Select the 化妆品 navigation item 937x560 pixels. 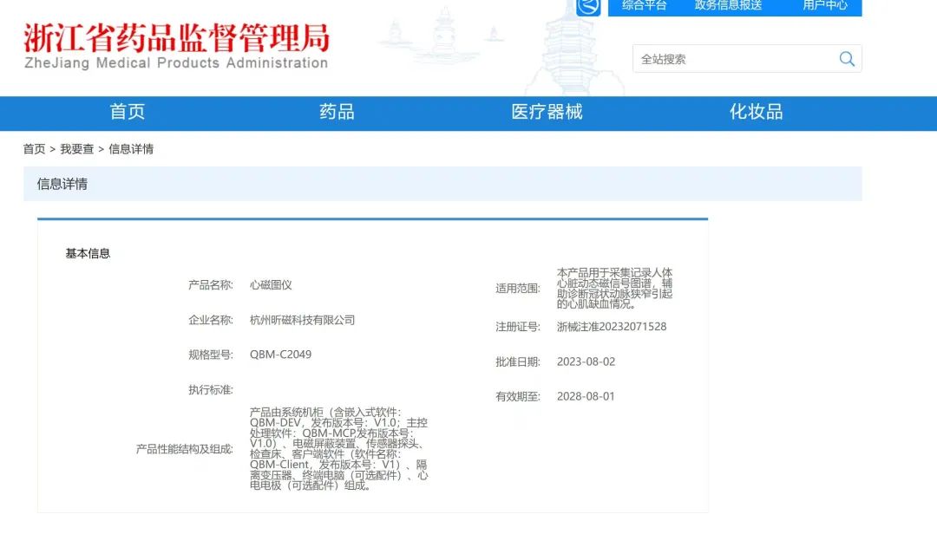(756, 112)
